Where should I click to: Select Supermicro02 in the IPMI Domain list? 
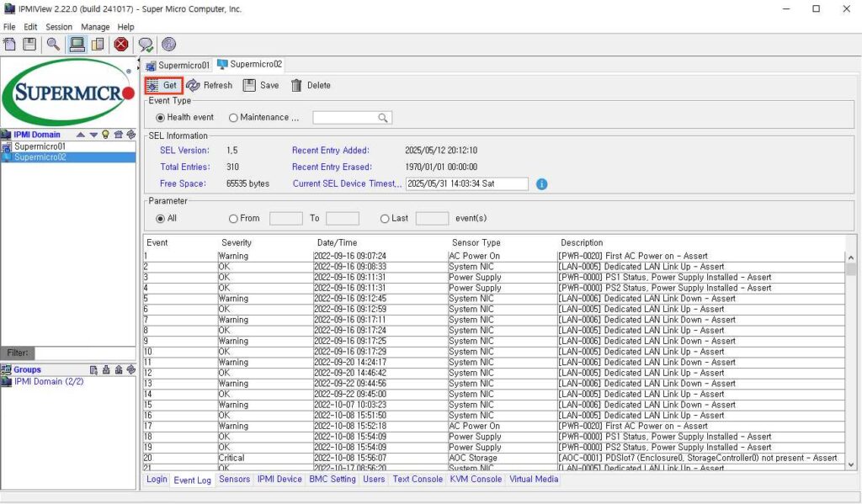pyautogui.click(x=68, y=157)
